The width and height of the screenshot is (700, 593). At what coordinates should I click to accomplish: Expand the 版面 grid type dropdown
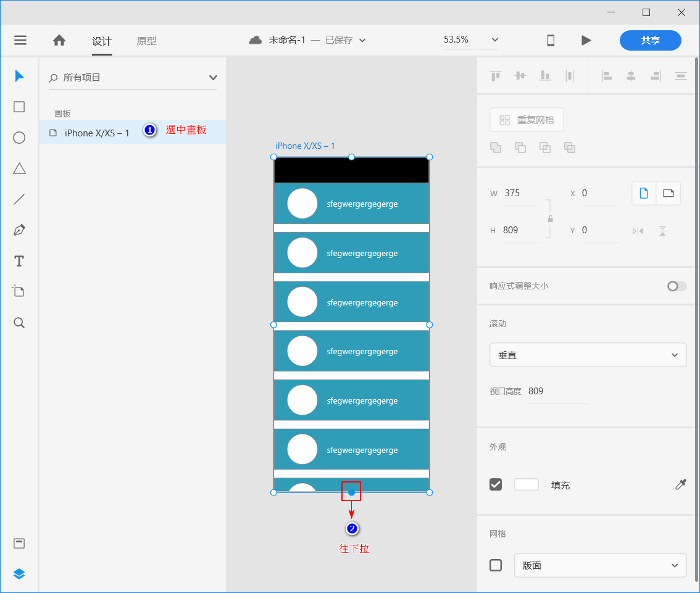[x=600, y=565]
